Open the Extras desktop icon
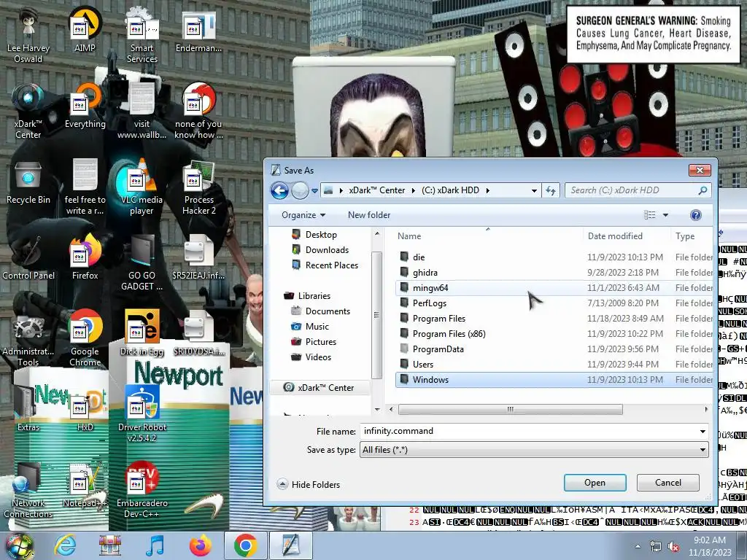The height and width of the screenshot is (560, 747). 28,408
